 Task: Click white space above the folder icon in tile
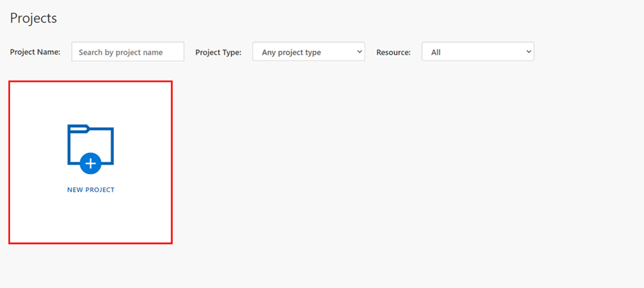[90, 103]
